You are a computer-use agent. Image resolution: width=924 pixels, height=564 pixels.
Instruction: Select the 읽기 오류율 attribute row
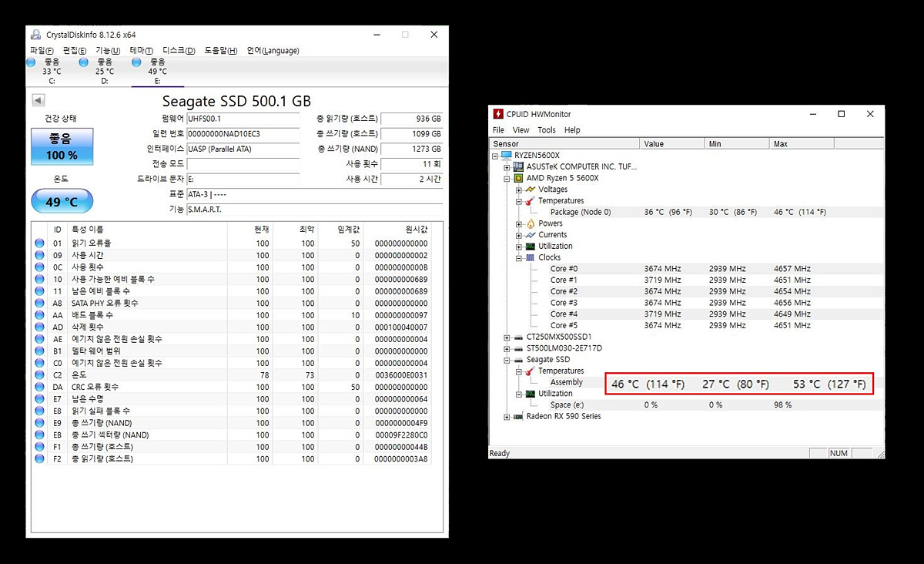pyautogui.click(x=231, y=243)
